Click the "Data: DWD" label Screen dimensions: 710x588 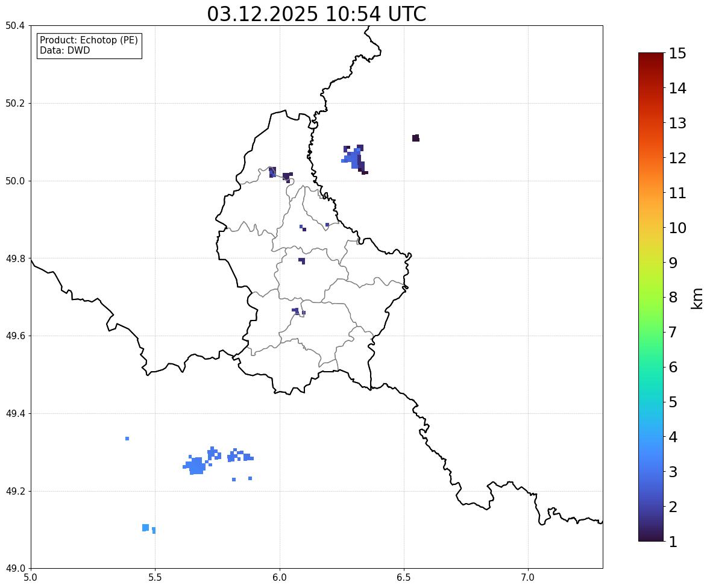click(64, 50)
